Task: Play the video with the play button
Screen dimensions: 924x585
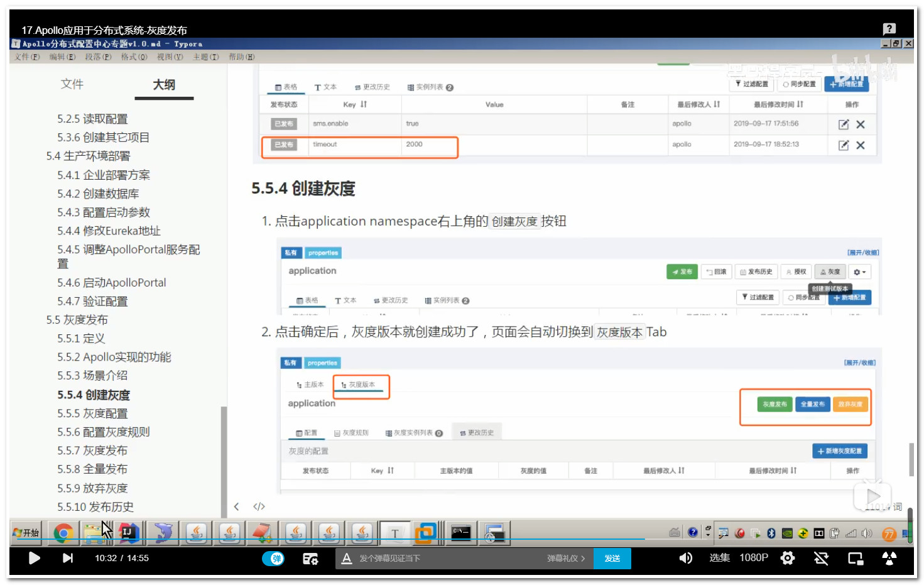Action: tap(34, 558)
